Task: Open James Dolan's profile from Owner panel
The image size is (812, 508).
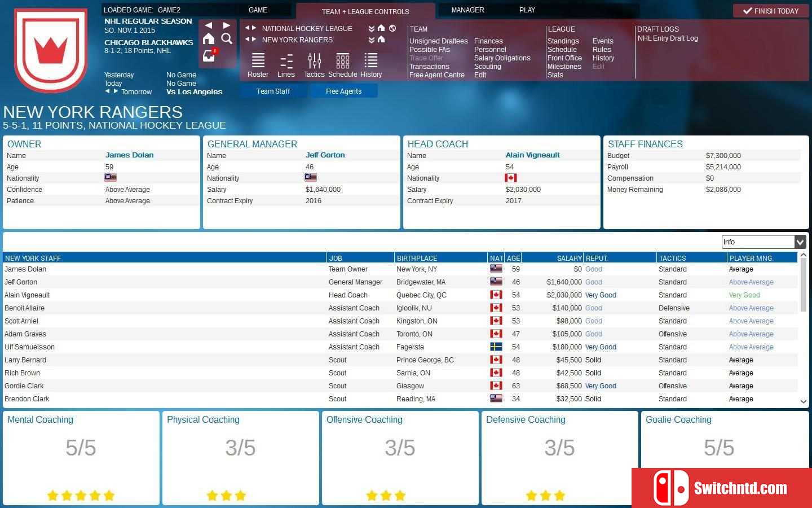Action: [x=129, y=155]
